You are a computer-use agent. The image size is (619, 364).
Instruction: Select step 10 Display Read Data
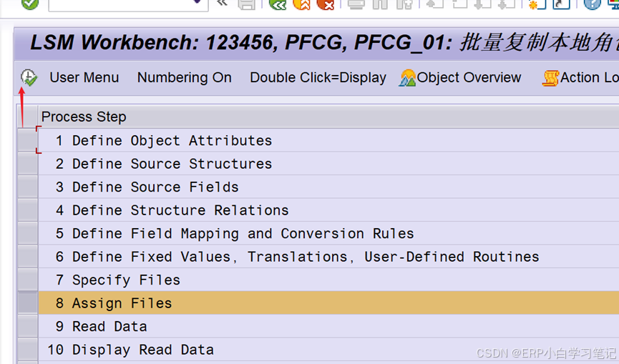point(328,350)
